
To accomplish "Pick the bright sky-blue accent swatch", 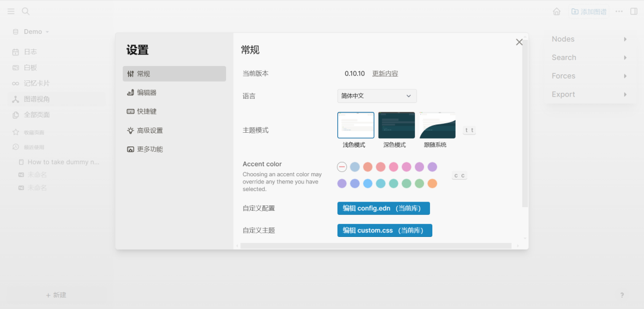I will (x=367, y=183).
